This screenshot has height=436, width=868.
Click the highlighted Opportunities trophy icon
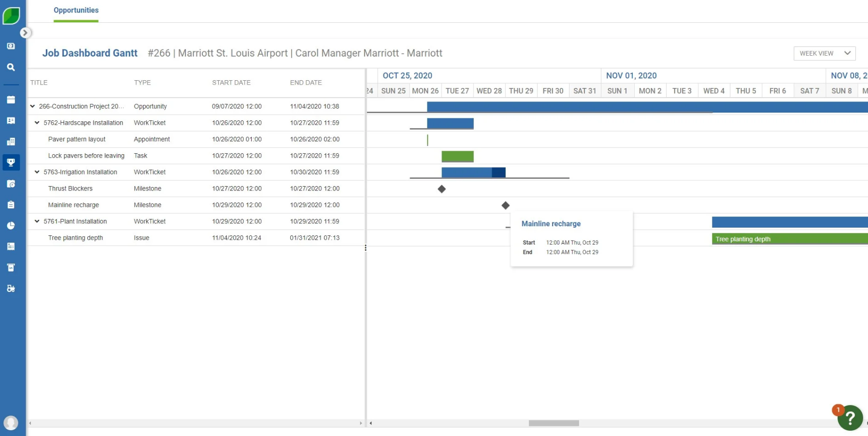11,162
